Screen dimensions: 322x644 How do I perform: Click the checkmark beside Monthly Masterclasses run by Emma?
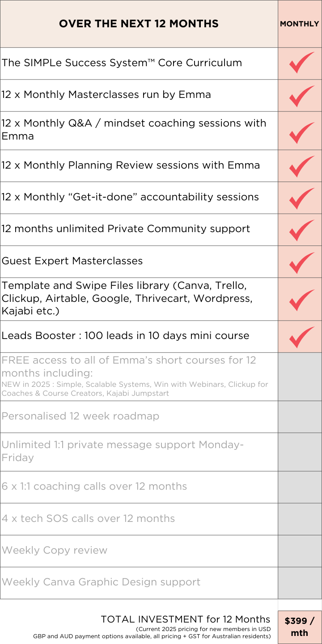coord(301,96)
